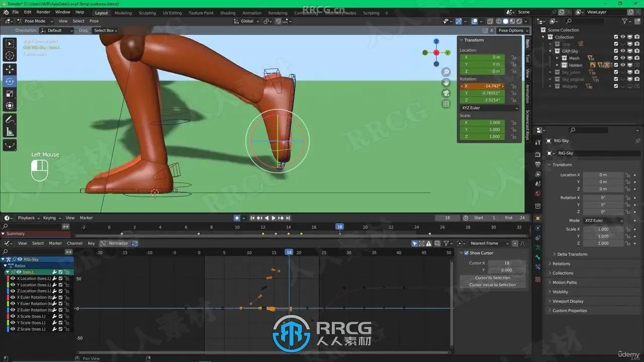Open the Nearest Frame snapping dropdown
Screen dimensions: 644x362
coord(490,243)
